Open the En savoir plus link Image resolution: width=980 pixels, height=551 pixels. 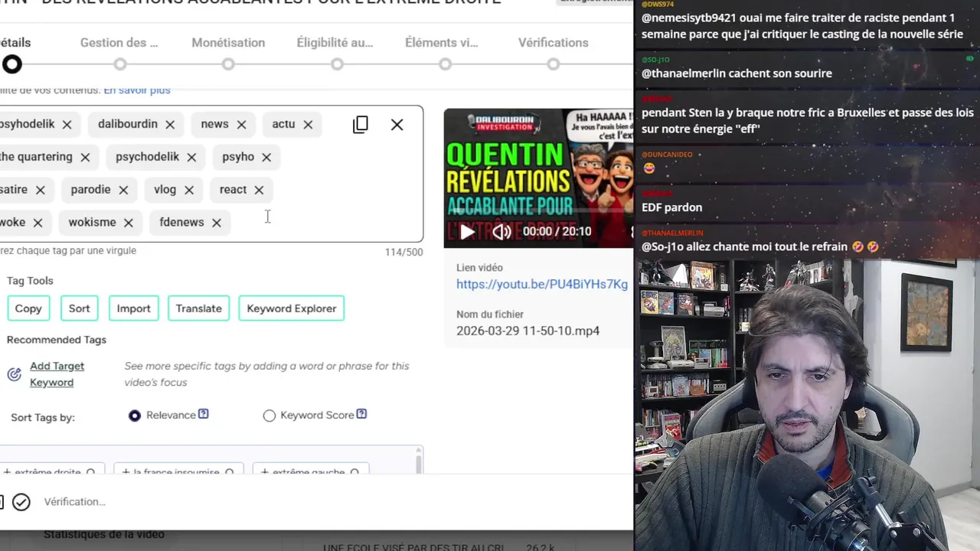(x=137, y=90)
